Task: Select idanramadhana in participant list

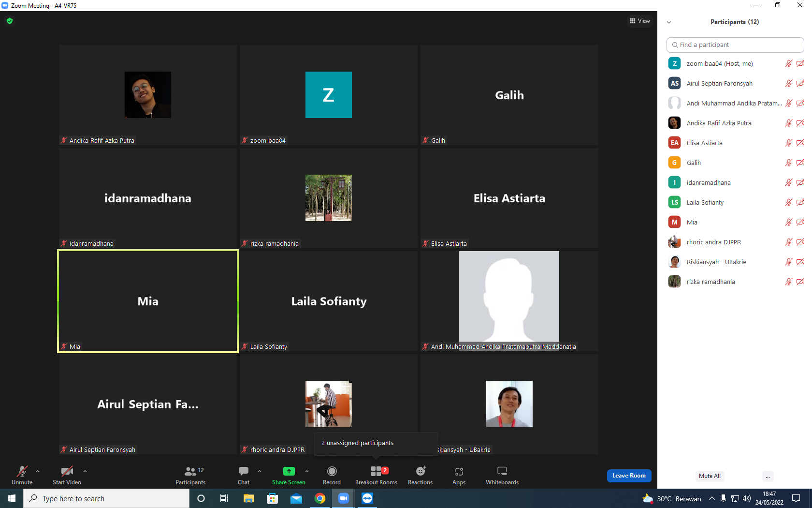Action: [735, 182]
